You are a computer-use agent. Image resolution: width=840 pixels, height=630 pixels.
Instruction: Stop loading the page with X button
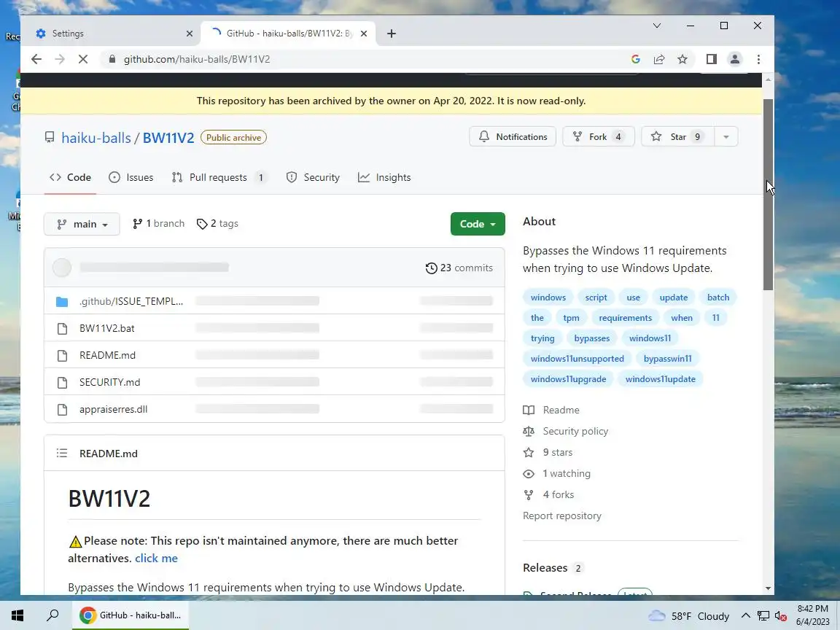(83, 60)
